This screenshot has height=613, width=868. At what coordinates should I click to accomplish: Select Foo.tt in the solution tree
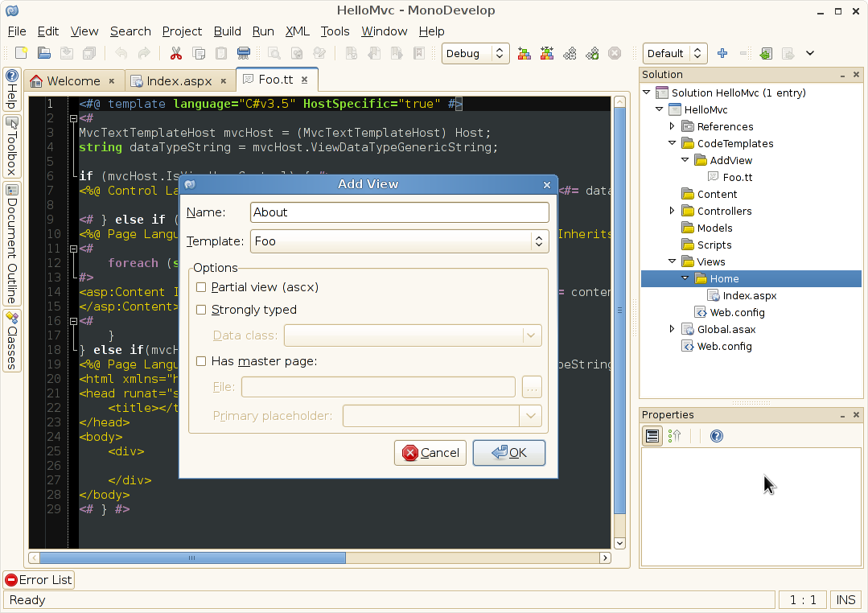point(738,177)
